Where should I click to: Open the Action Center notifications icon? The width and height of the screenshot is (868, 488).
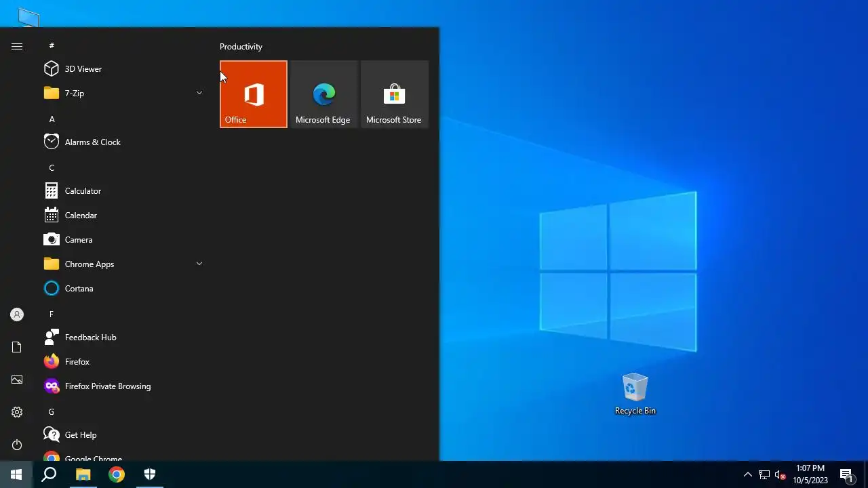(846, 474)
